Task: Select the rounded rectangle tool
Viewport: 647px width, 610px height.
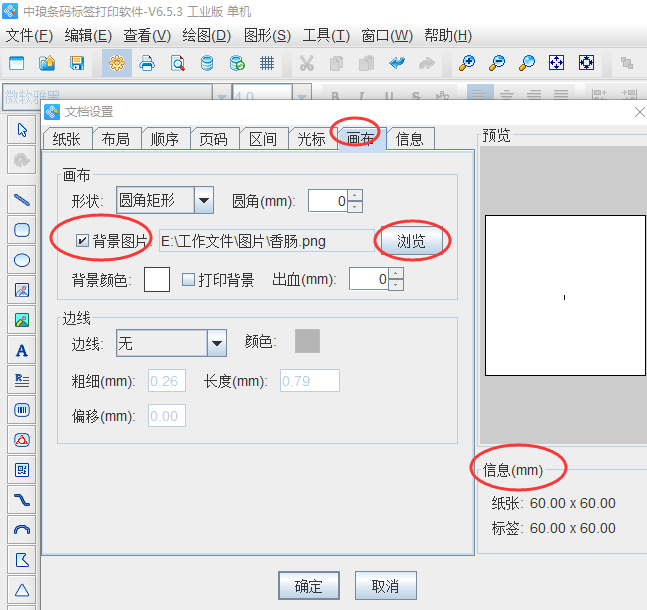Action: point(22,230)
